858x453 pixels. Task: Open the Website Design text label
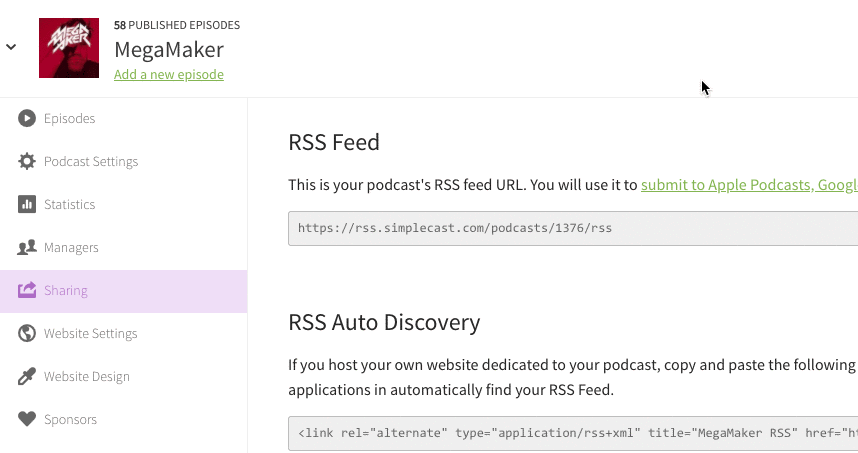click(87, 376)
